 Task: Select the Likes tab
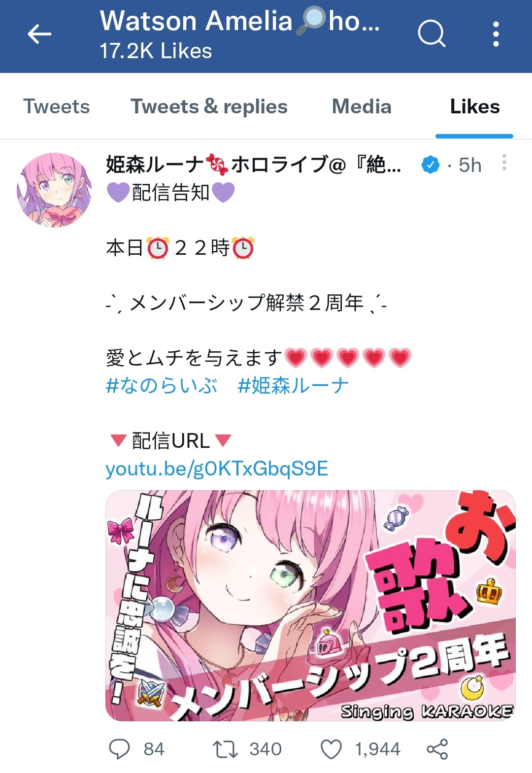(475, 106)
